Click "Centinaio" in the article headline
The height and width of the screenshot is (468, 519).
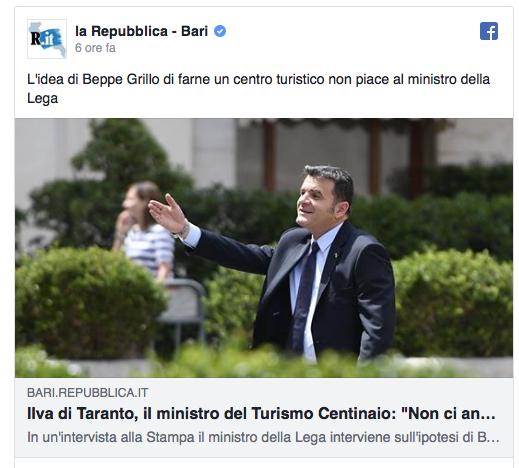coord(357,414)
